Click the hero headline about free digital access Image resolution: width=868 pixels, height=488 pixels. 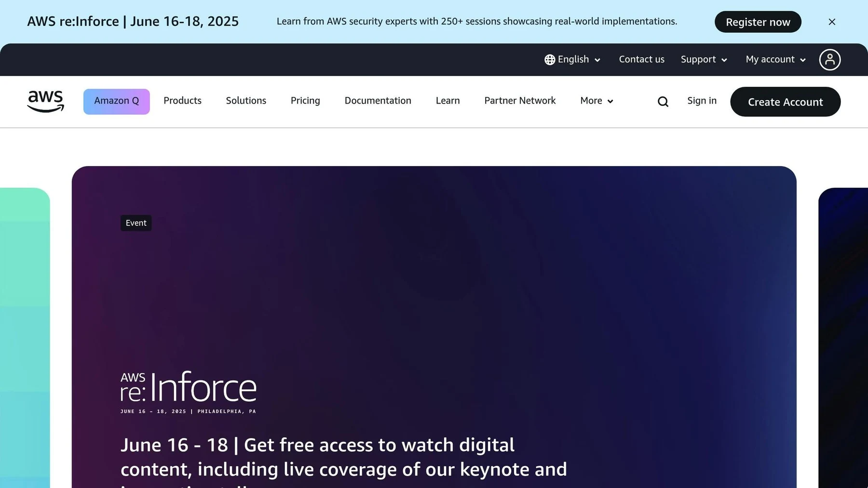pyautogui.click(x=344, y=462)
